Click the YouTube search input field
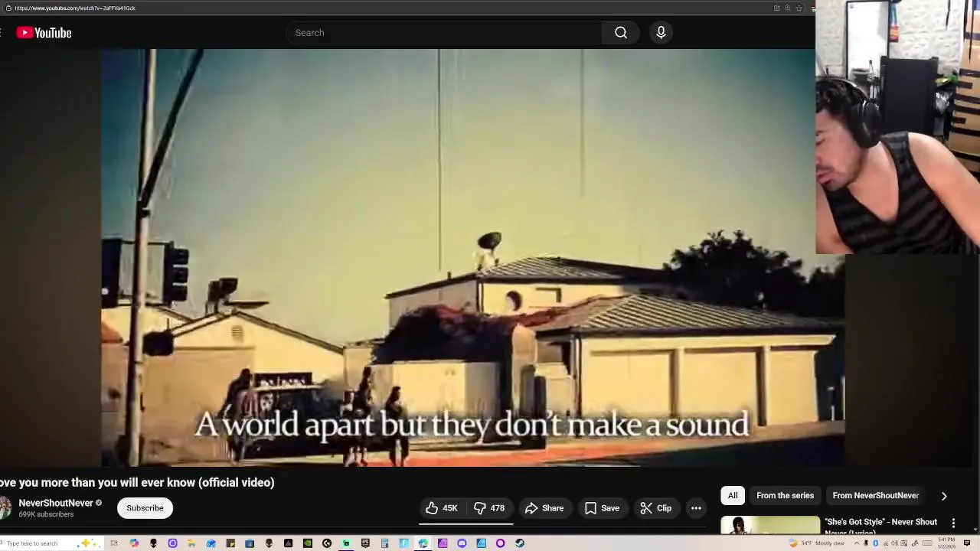 443,33
